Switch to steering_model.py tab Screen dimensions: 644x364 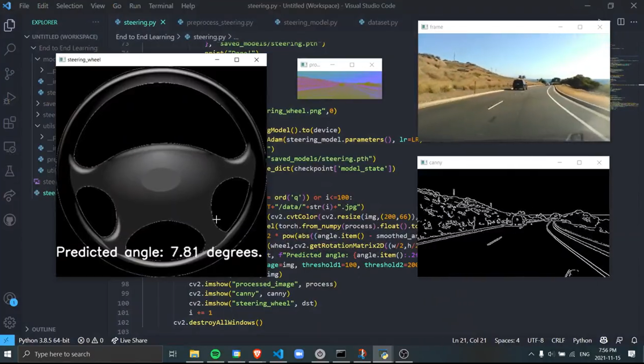click(x=306, y=23)
